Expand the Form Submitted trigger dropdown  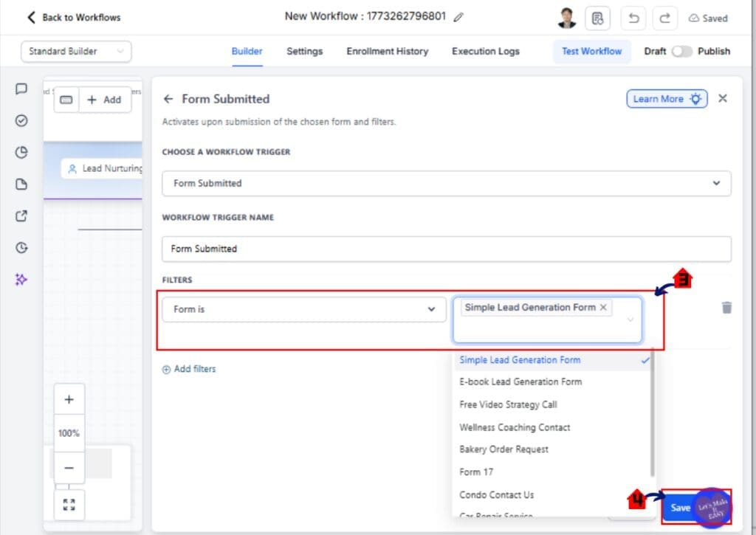pos(447,183)
